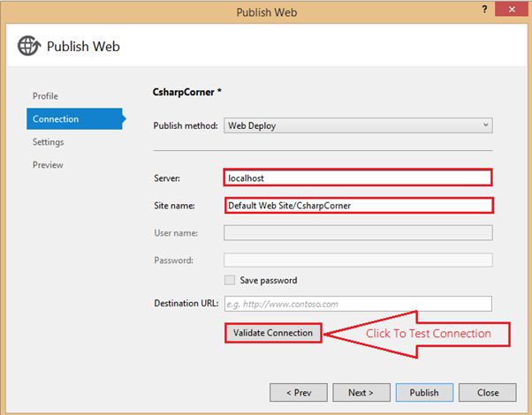Click the Site name text field
532x415 pixels.
(x=357, y=206)
